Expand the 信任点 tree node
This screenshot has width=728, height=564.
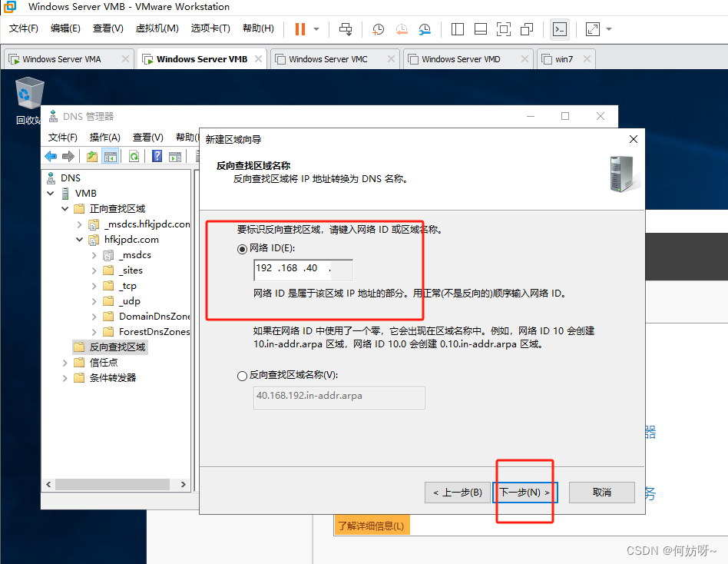pos(65,363)
